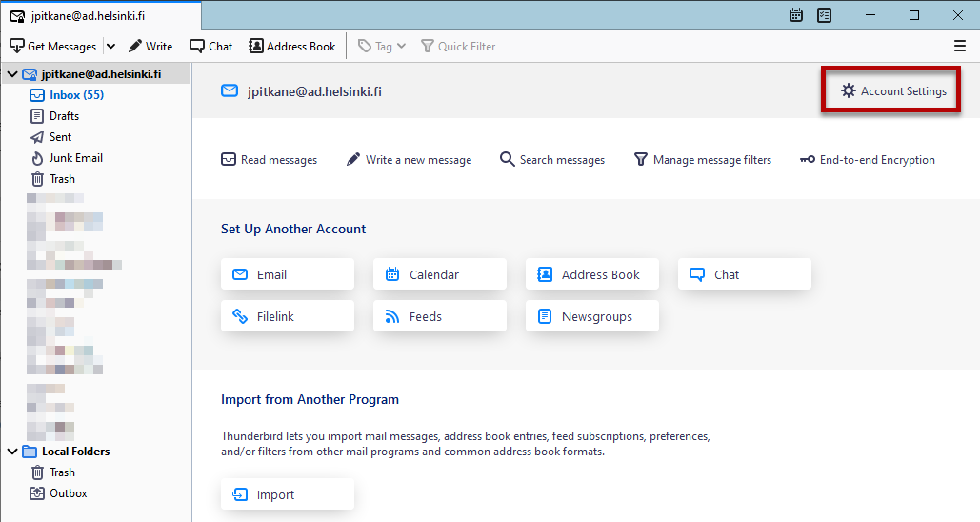Minimize the Thunderbird window
This screenshot has width=980, height=522.
point(870,15)
